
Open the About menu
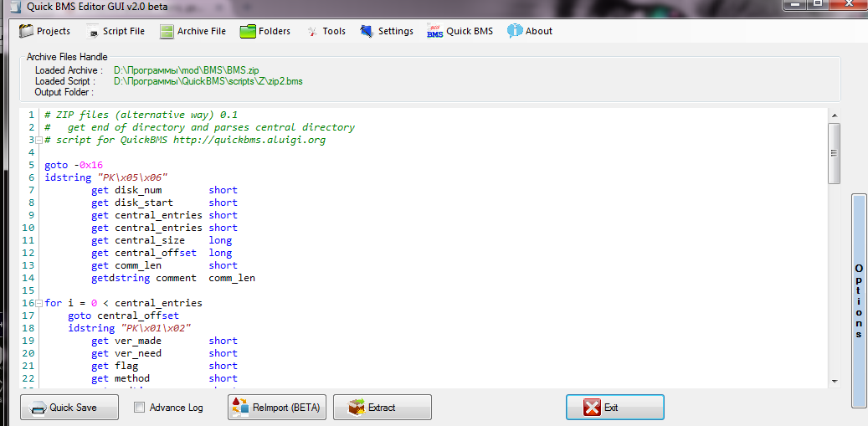(530, 31)
